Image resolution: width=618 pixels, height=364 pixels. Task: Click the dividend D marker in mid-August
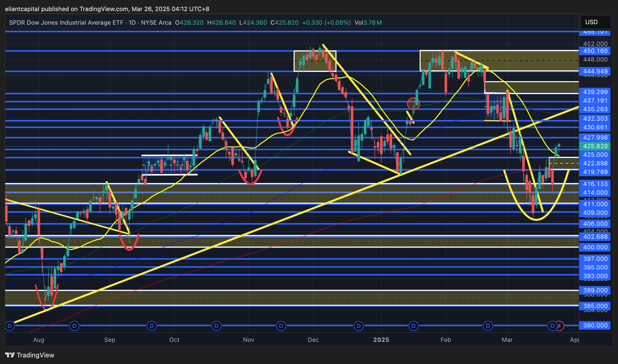[x=74, y=326]
